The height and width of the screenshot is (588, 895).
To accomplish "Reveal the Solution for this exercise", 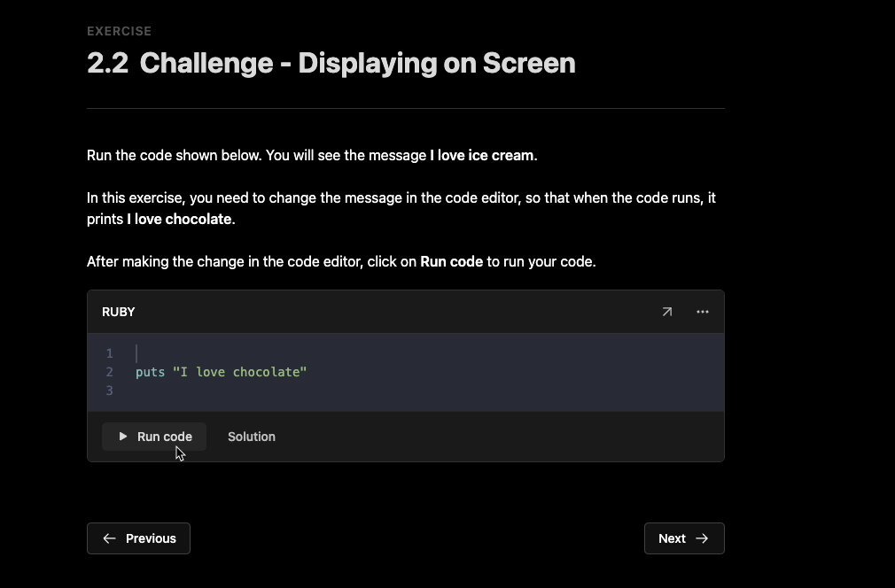I will coord(252,437).
